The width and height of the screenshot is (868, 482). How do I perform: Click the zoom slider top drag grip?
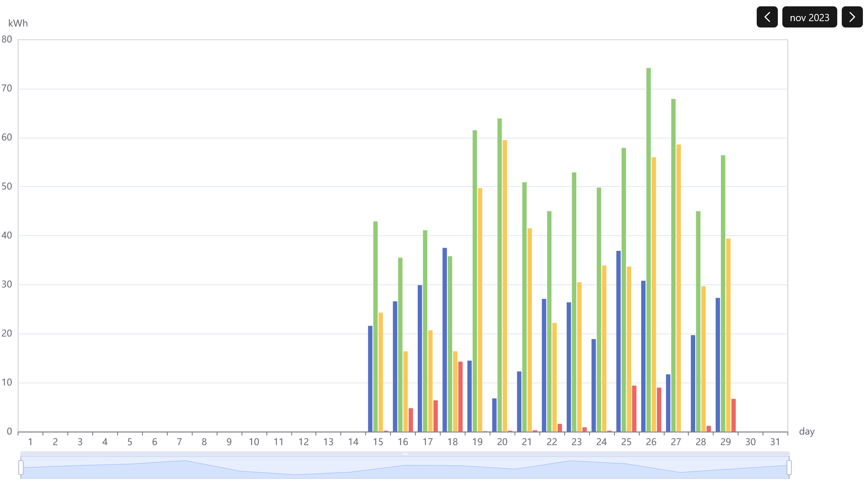coord(405,454)
